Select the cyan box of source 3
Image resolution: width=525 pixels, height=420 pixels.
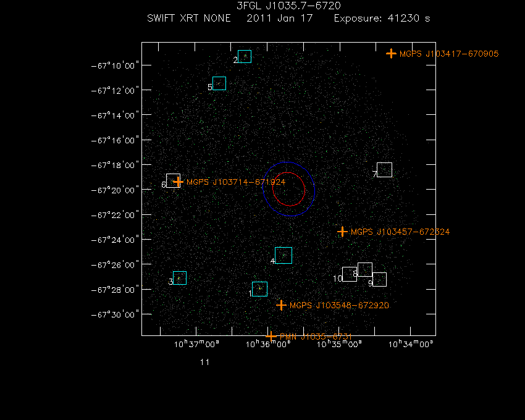coord(180,278)
